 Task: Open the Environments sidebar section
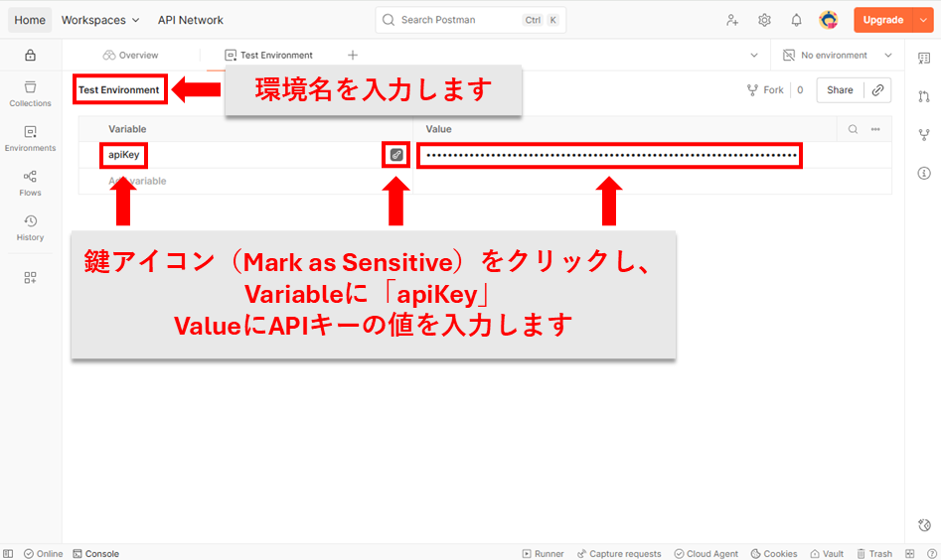point(30,138)
